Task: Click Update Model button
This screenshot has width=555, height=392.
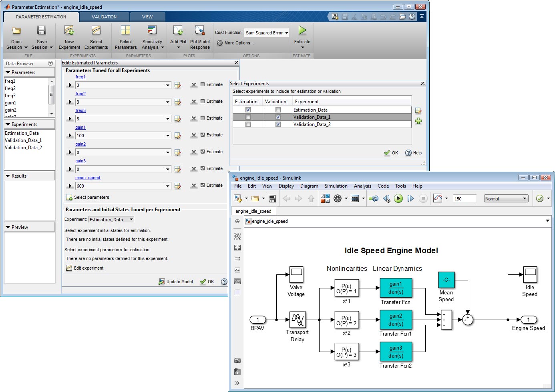Action: [x=176, y=282]
